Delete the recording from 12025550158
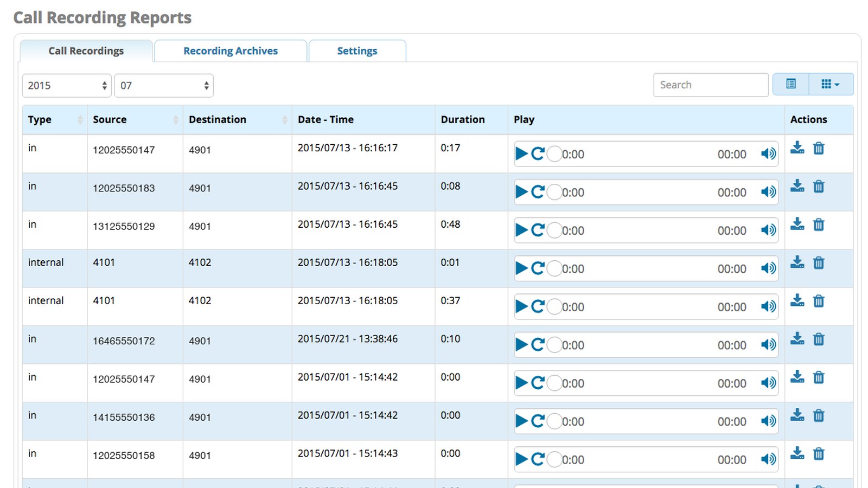 point(819,454)
